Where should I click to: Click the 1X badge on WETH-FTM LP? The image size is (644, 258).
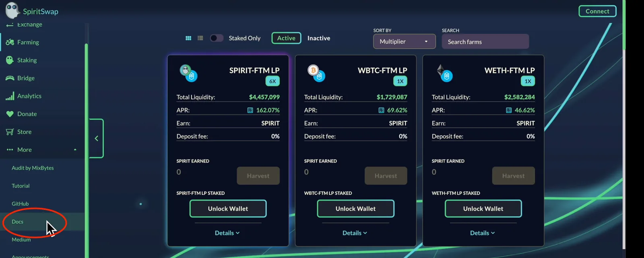coord(528,81)
